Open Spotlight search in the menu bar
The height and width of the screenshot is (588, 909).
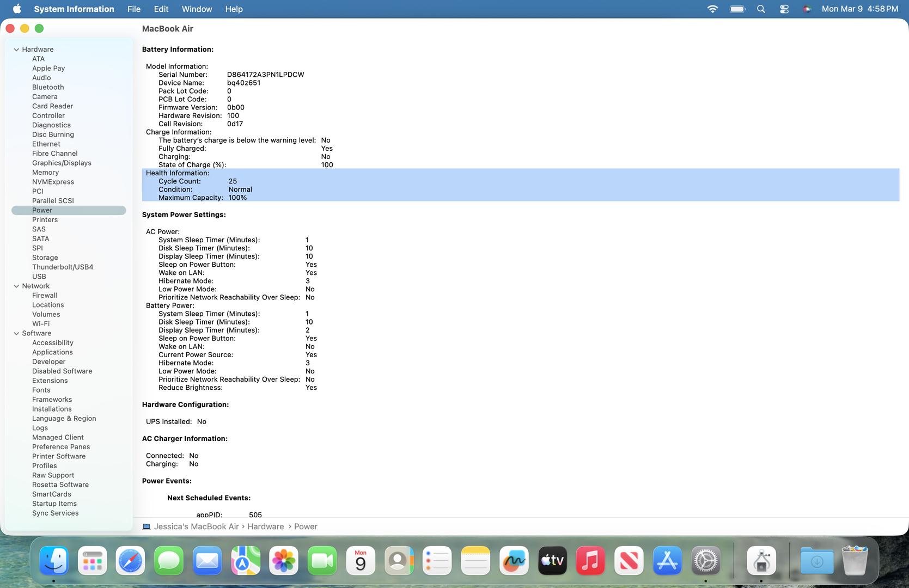click(761, 9)
